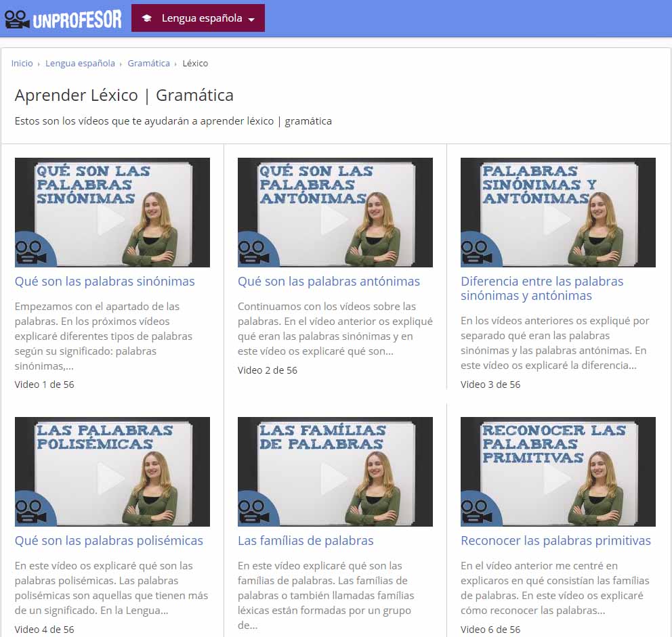Click 'Lengua española' in the top menu bar
672x637 pixels.
point(203,18)
